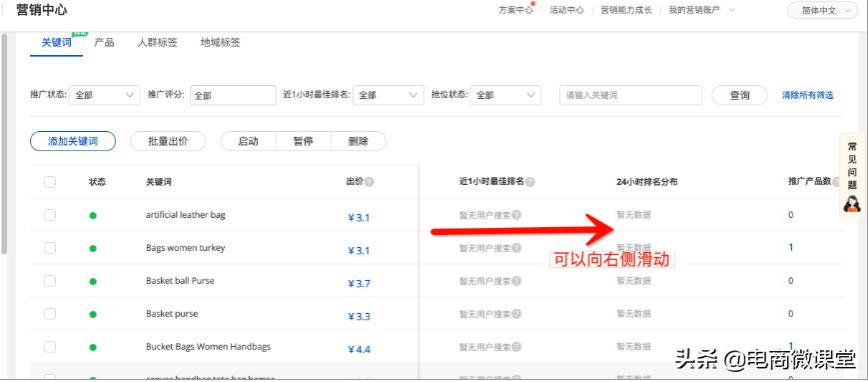Click the 暂停 button
The width and height of the screenshot is (868, 382).
point(304,141)
